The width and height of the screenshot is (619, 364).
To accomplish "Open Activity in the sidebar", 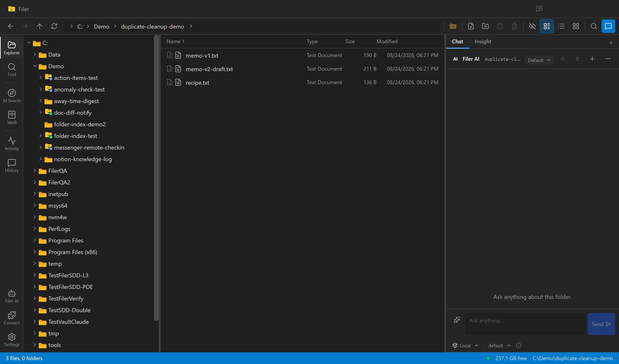I will [x=12, y=144].
